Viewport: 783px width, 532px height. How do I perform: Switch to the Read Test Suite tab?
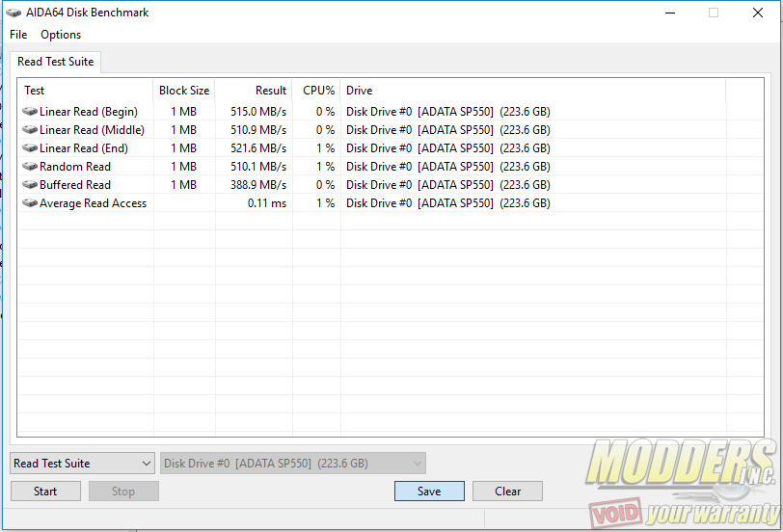[x=55, y=62]
